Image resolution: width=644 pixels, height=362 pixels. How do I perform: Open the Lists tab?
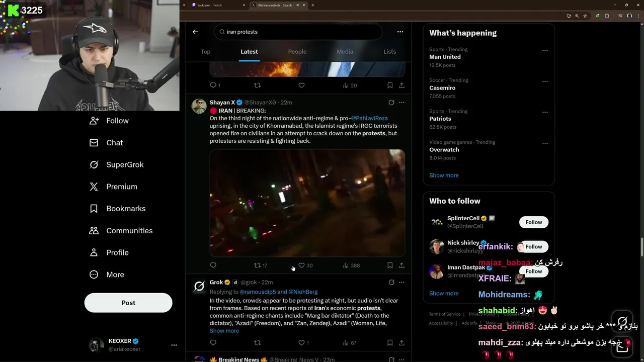point(389,52)
